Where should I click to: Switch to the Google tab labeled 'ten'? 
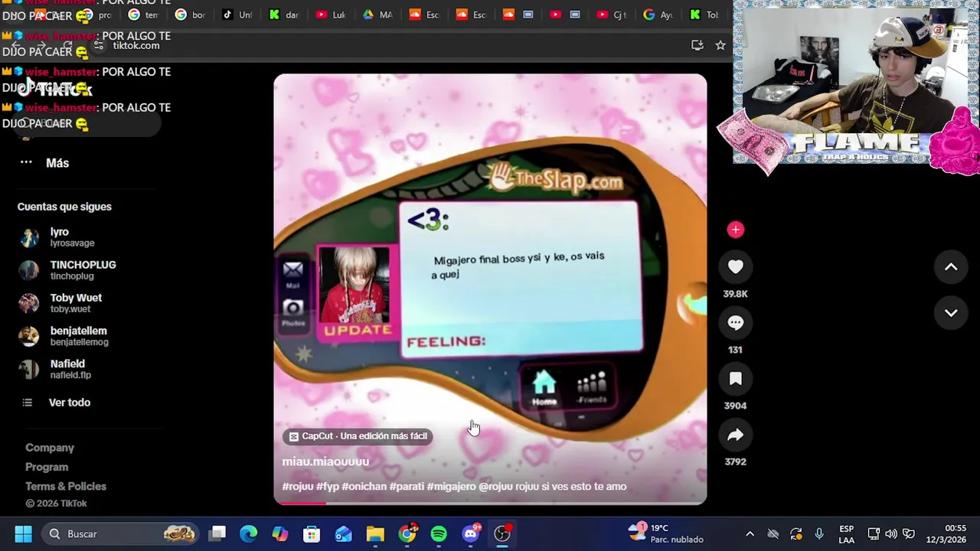143,15
